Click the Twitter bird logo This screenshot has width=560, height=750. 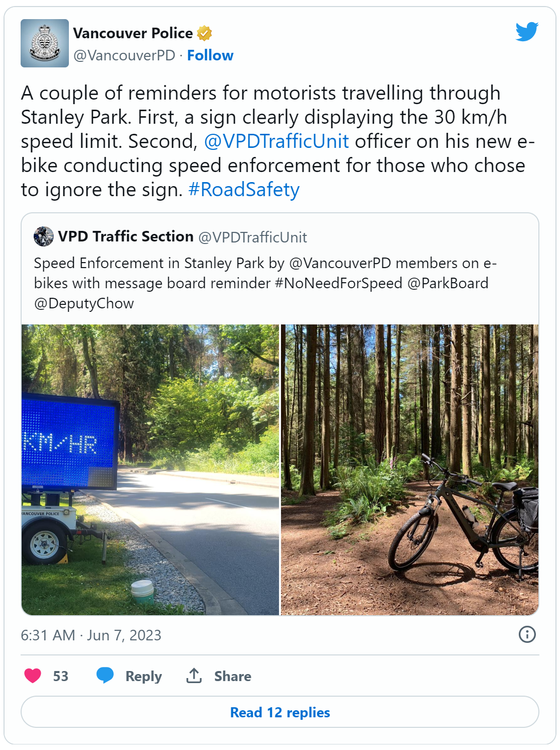click(526, 32)
